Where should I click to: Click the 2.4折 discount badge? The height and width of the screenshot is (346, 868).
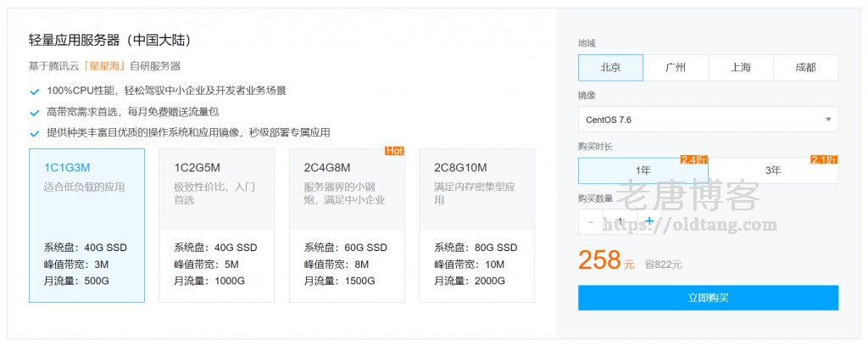[693, 159]
